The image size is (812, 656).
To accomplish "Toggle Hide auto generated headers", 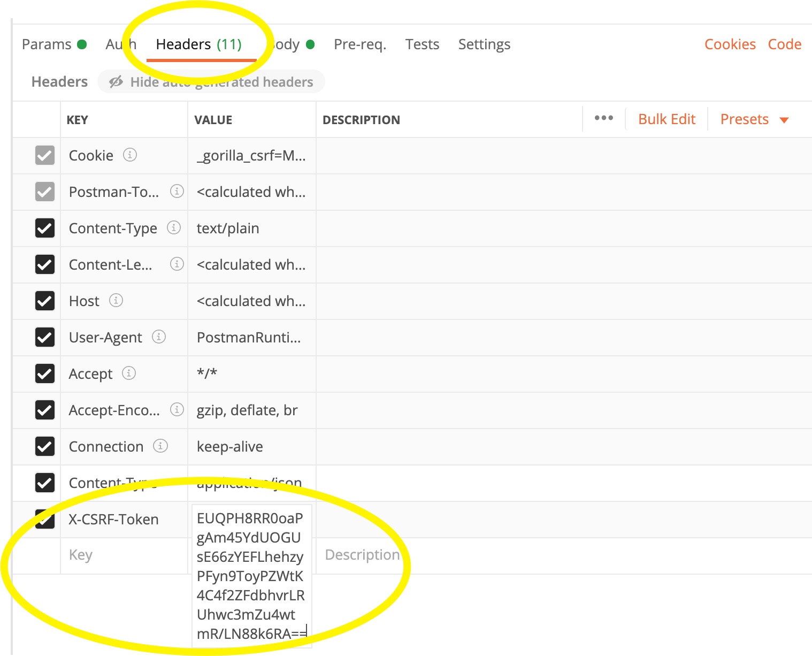I will tap(211, 81).
